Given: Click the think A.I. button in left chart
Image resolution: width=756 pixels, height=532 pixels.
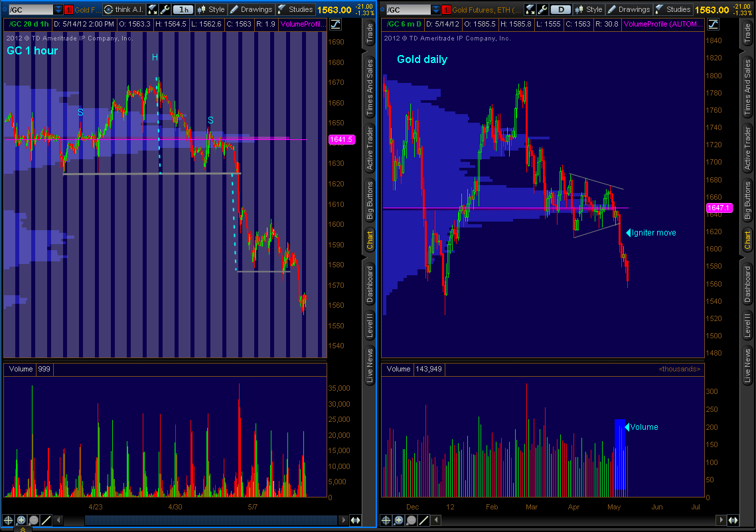Looking at the screenshot, I should tap(123, 9).
